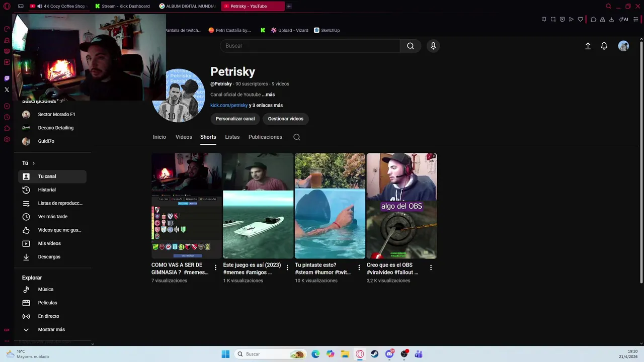Play the Tu pintaste esto short thumbnail
Screen dimensions: 644x362
coord(330,206)
